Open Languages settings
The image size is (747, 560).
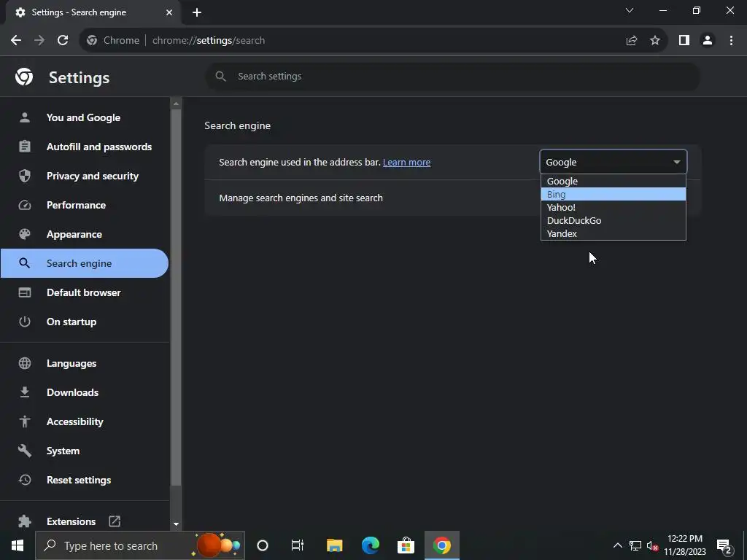tap(85, 363)
